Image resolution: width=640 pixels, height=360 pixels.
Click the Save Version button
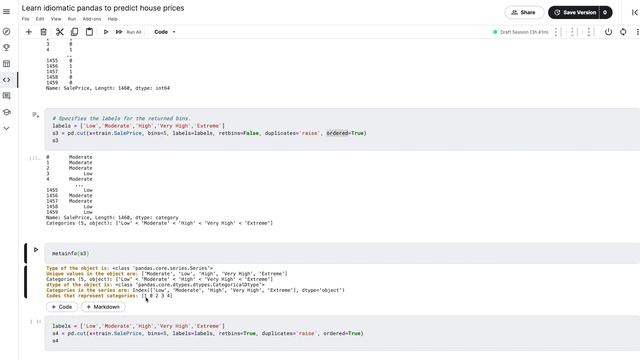575,12
